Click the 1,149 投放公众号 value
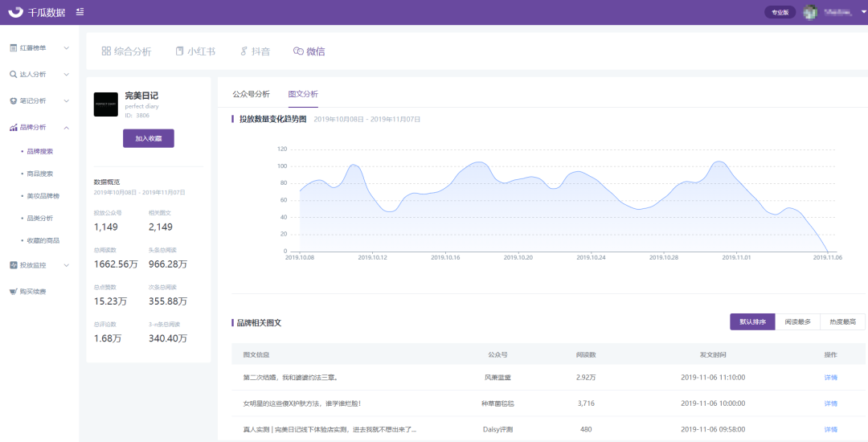Image resolution: width=868 pixels, height=442 pixels. (x=106, y=227)
